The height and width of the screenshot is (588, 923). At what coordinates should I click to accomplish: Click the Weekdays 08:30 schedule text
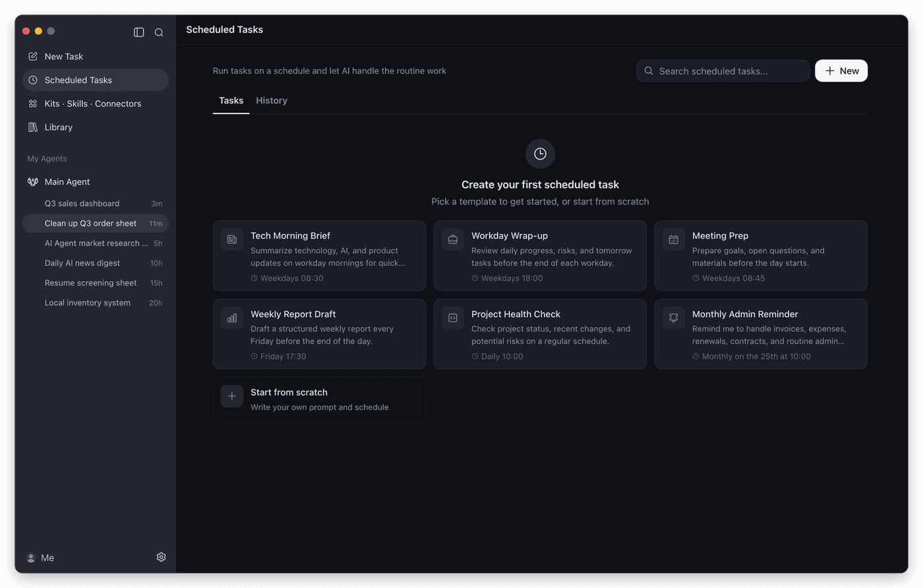click(x=291, y=278)
